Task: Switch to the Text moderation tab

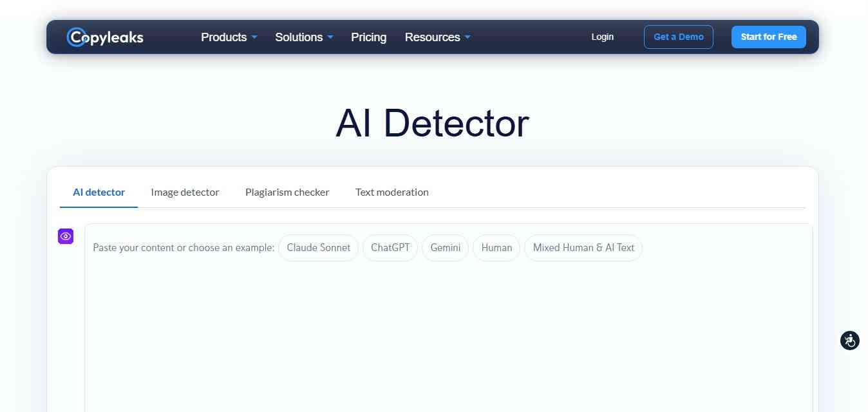Action: 392,192
